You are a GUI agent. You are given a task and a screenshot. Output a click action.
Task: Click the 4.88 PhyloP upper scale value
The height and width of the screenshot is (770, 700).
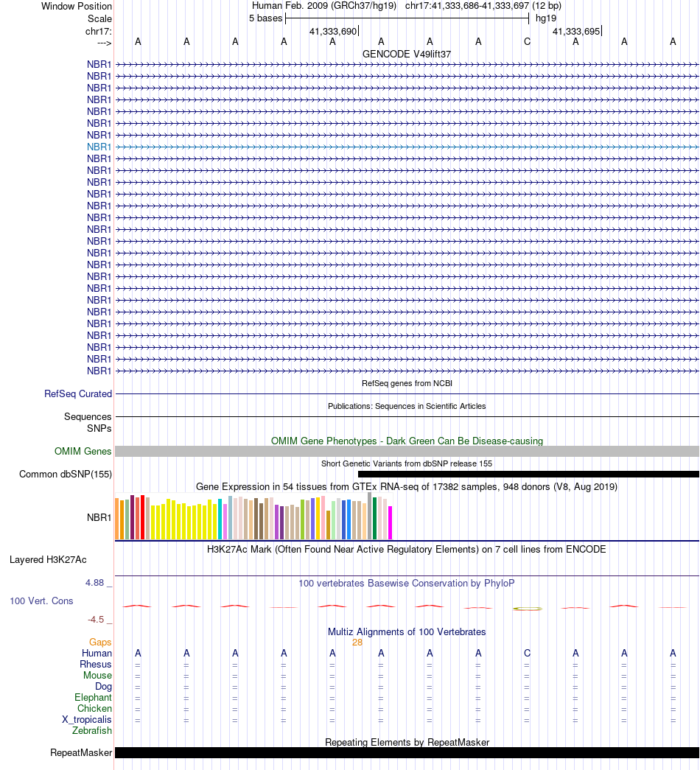pyautogui.click(x=95, y=583)
